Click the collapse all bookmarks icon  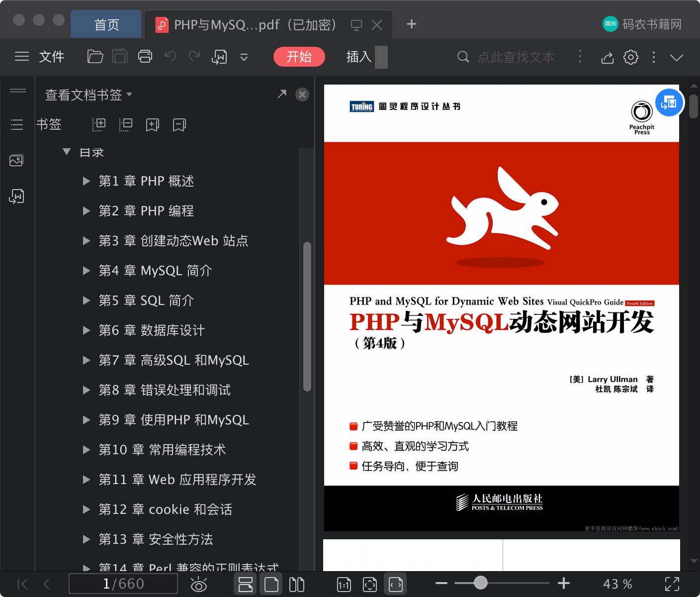click(126, 124)
